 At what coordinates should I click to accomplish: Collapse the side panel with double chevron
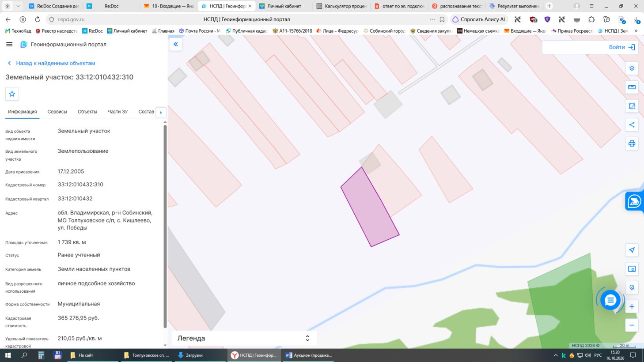coord(175,44)
